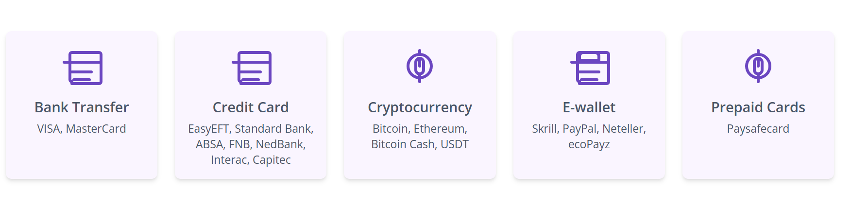Click the Bitcoin Cash, USDT text line
This screenshot has width=868, height=209.
[x=420, y=144]
